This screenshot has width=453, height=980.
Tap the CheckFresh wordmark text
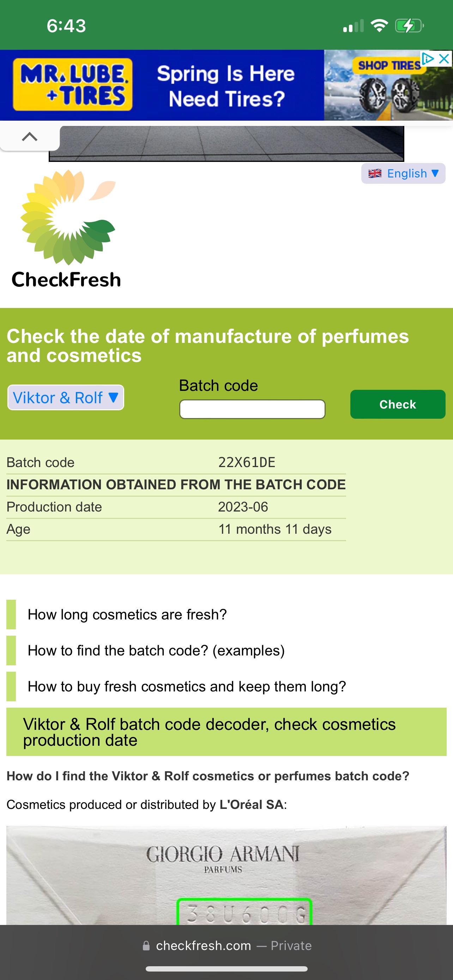tap(66, 280)
